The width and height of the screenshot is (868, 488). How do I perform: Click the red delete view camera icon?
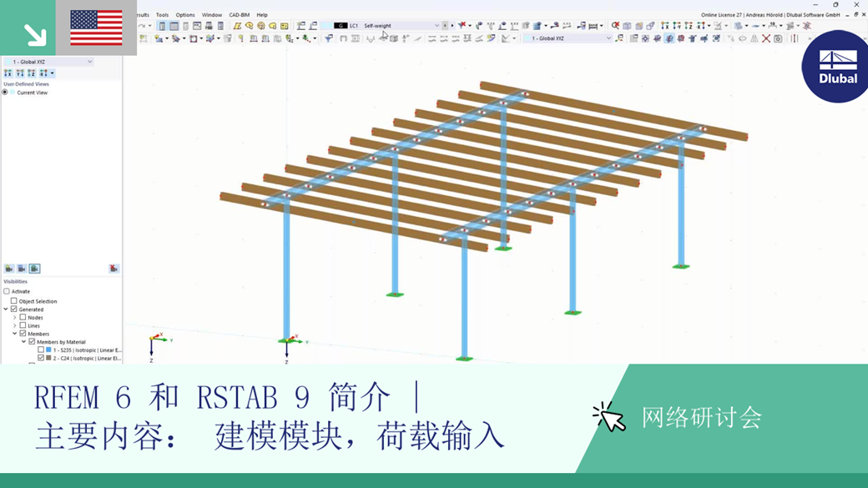[x=114, y=269]
